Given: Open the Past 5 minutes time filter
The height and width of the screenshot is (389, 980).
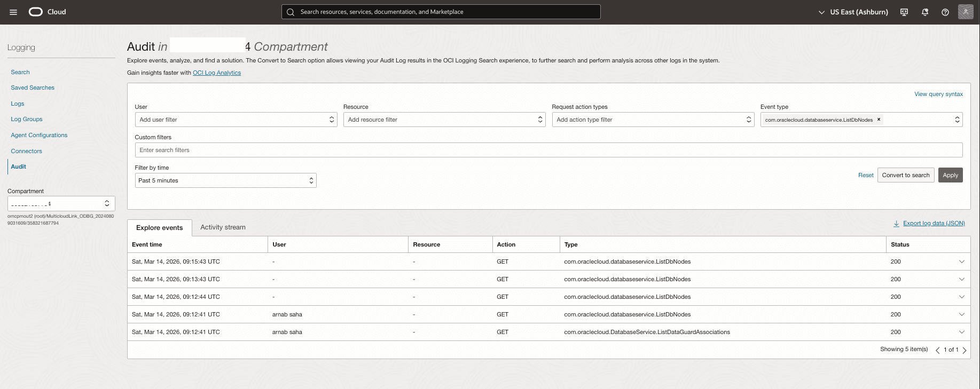Looking at the screenshot, I should click(x=226, y=180).
